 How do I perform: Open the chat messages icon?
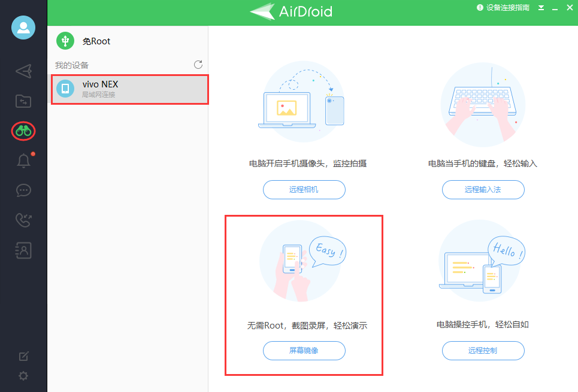pos(23,190)
